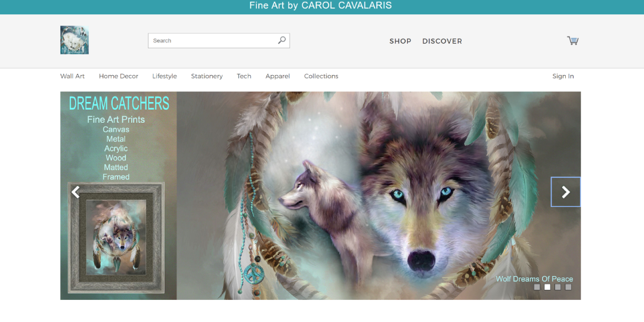Select the first carousel slide dot
Screen dimensions: 644x322
537,287
